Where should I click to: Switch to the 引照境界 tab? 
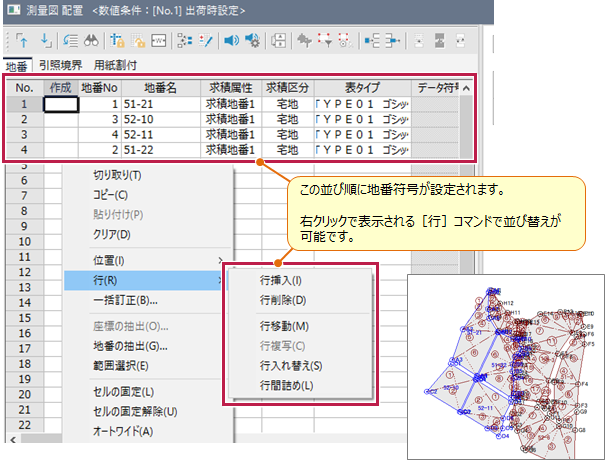pyautogui.click(x=60, y=65)
